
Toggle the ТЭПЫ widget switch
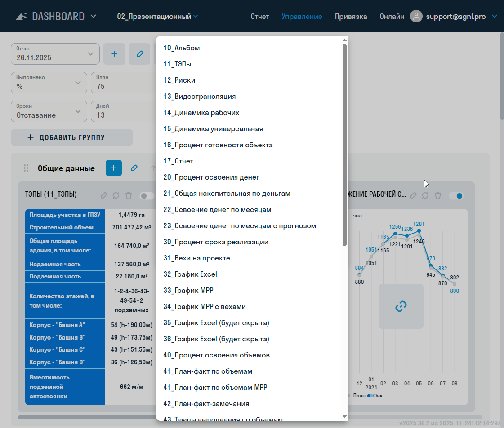147,196
